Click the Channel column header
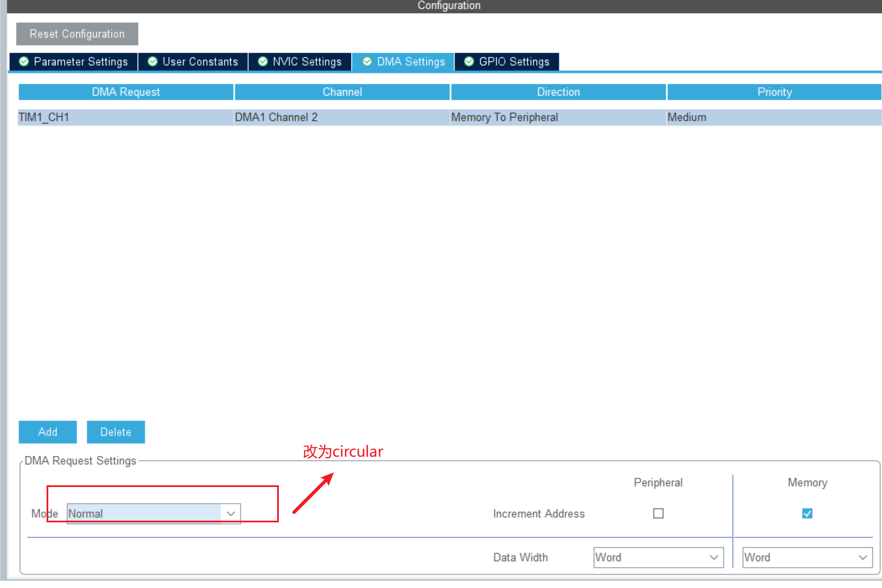Viewport: 882px width, 588px height. pos(342,92)
